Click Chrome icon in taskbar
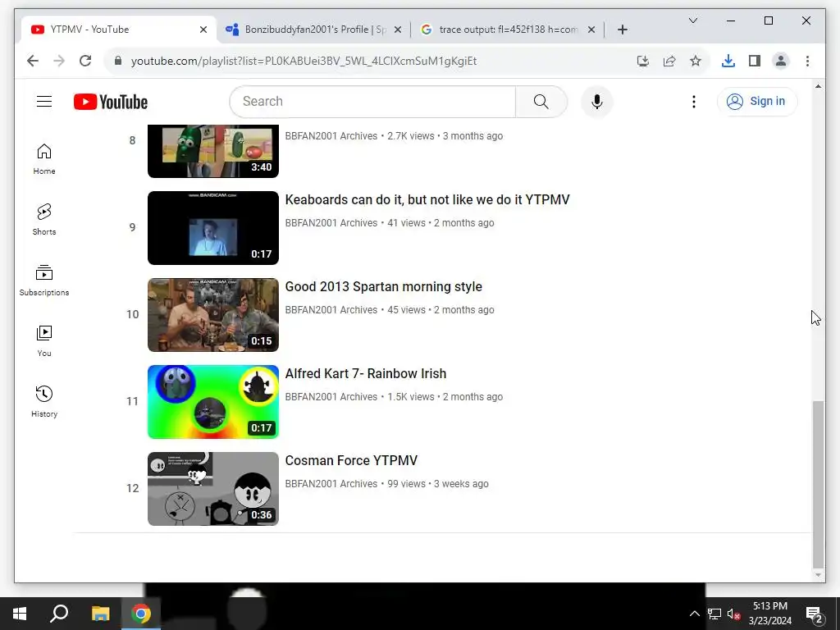The image size is (840, 630). [x=141, y=614]
